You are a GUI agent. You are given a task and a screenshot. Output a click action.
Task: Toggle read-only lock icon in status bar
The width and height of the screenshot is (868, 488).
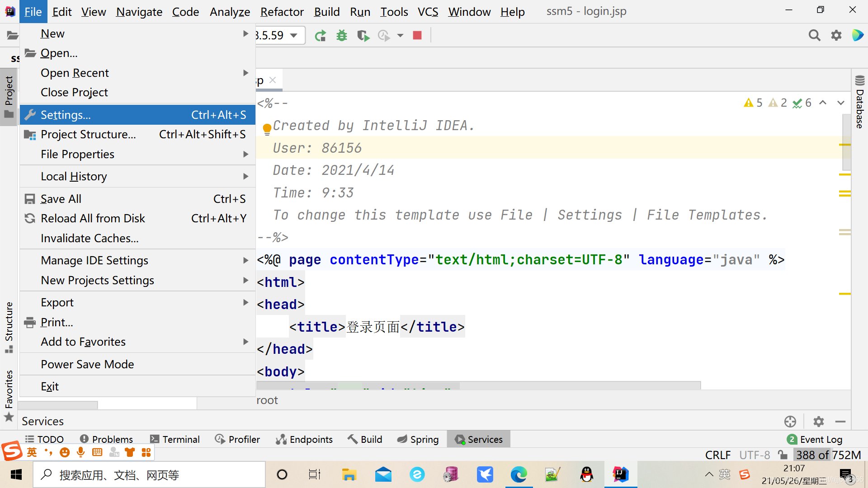(783, 455)
